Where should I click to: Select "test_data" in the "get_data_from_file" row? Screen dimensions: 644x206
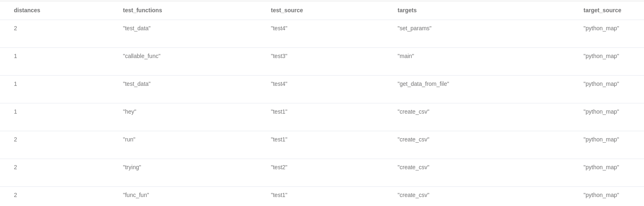pyautogui.click(x=136, y=84)
